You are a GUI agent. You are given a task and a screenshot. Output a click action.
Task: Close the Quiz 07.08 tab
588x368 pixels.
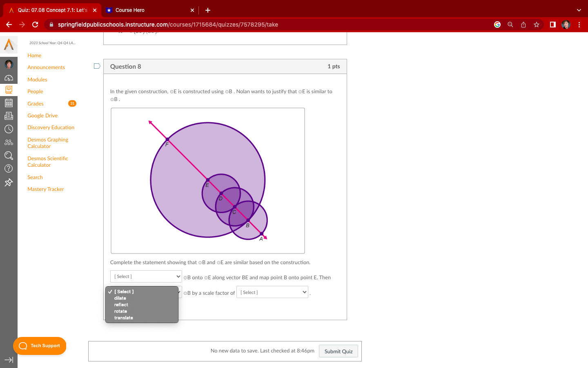pyautogui.click(x=95, y=10)
